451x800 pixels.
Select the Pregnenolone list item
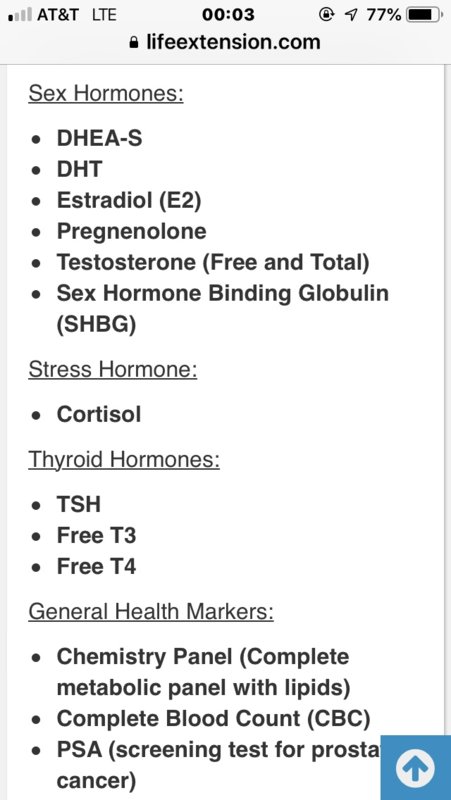coord(132,232)
